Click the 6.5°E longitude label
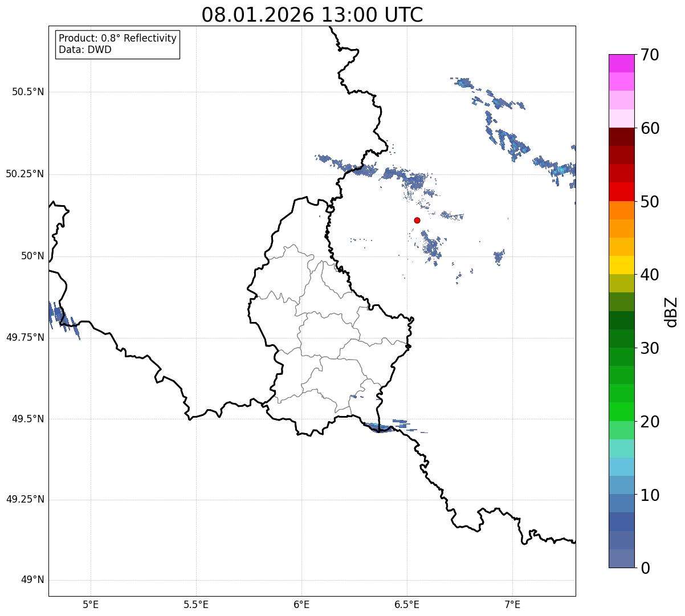Image resolution: width=685 pixels, height=616 pixels. tap(407, 605)
